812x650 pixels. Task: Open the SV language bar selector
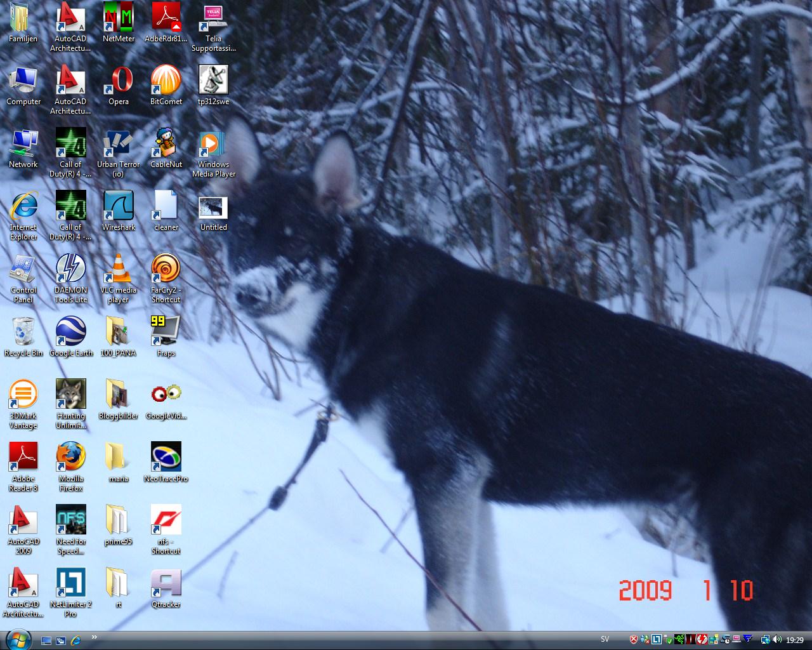coord(605,639)
